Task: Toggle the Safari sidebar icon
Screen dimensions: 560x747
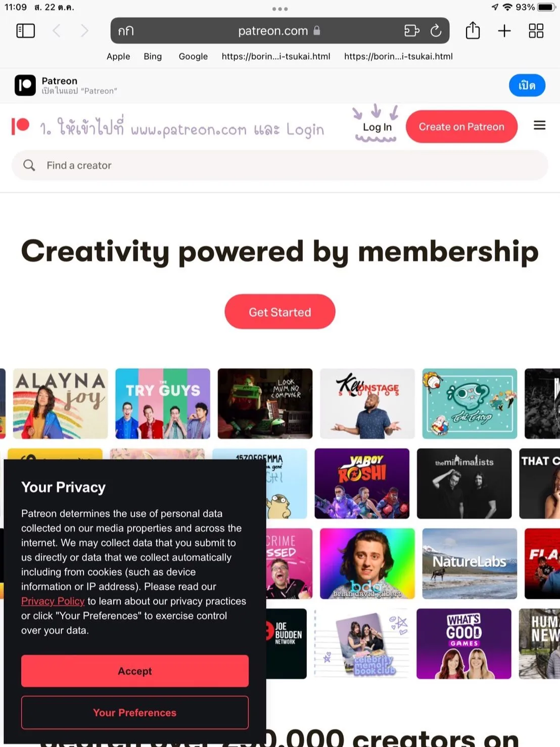Action: (26, 31)
